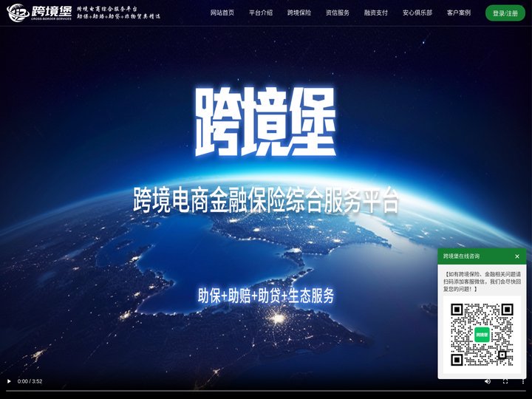Open 资信服务 navigation item

click(x=337, y=13)
